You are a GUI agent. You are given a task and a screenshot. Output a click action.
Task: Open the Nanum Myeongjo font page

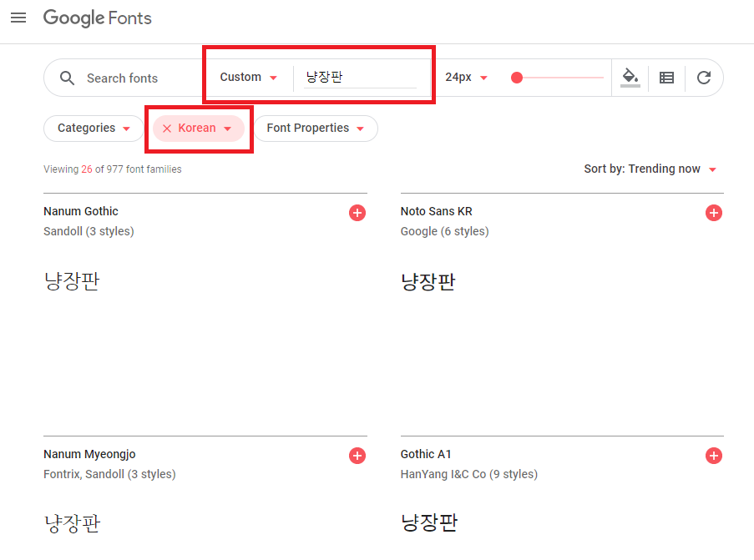(x=89, y=454)
